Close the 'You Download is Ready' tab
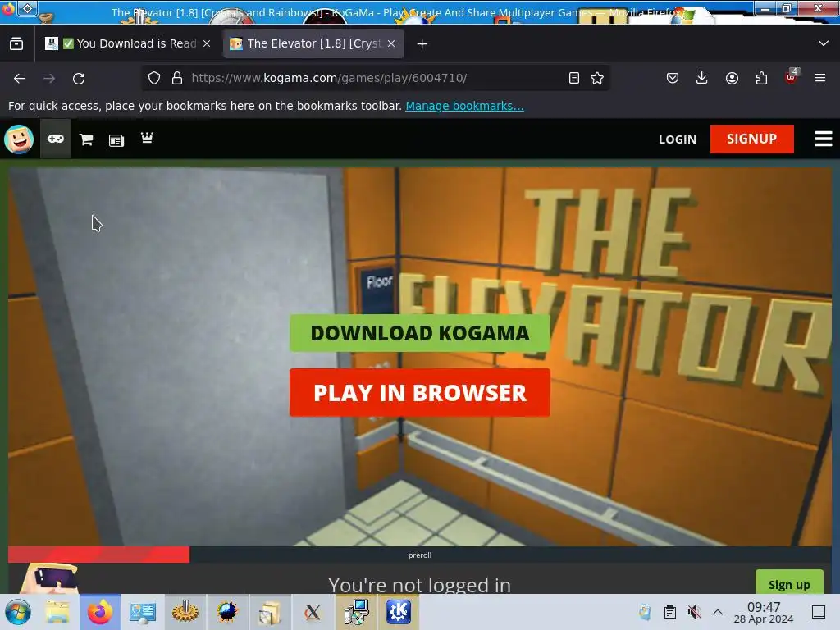This screenshot has width=840, height=630. [x=207, y=43]
